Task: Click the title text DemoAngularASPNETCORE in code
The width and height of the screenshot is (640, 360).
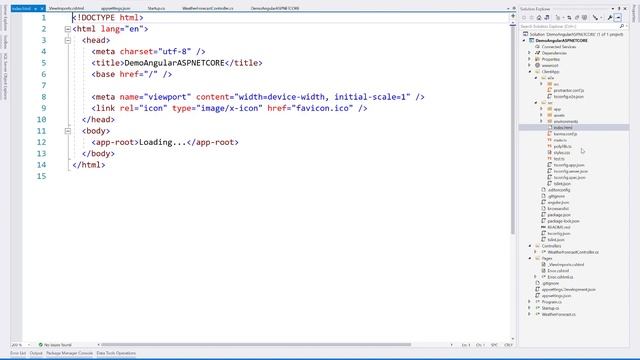Action: (174, 63)
